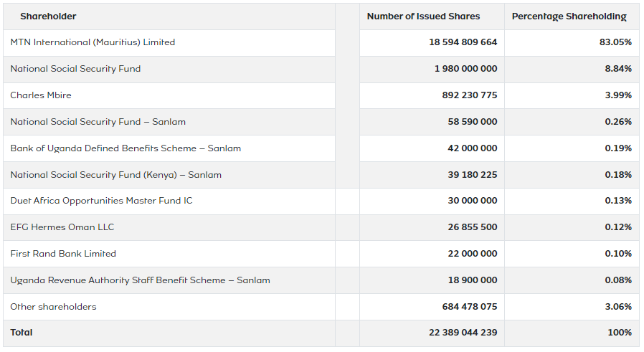Select the Charles Mbire shareholder name
Viewport: 644px width, 352px height.
point(41,95)
